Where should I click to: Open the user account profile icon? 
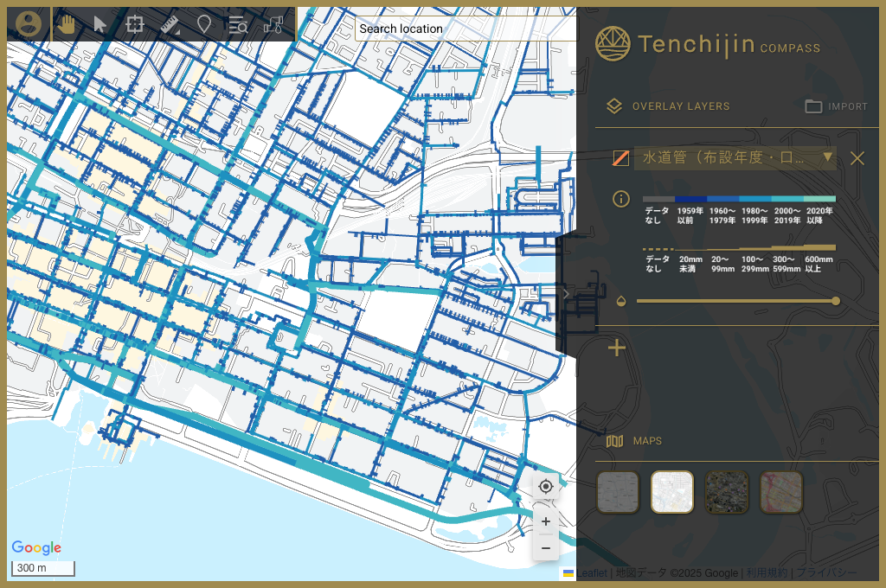pyautogui.click(x=29, y=24)
